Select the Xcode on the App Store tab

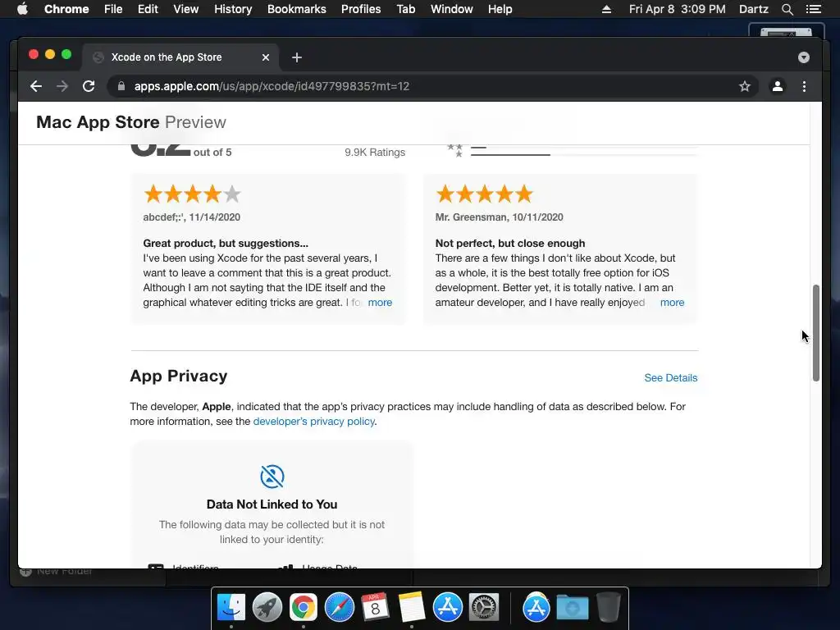tap(180, 57)
